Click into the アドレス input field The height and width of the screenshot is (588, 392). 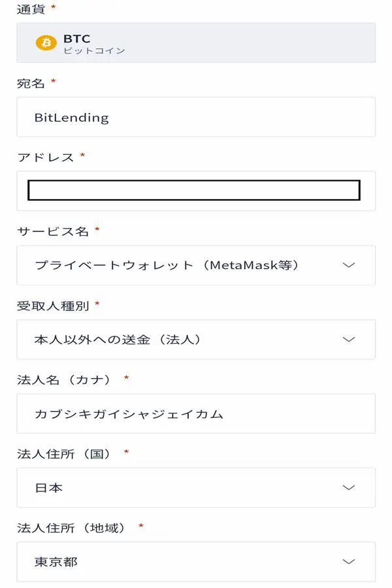[x=194, y=190]
